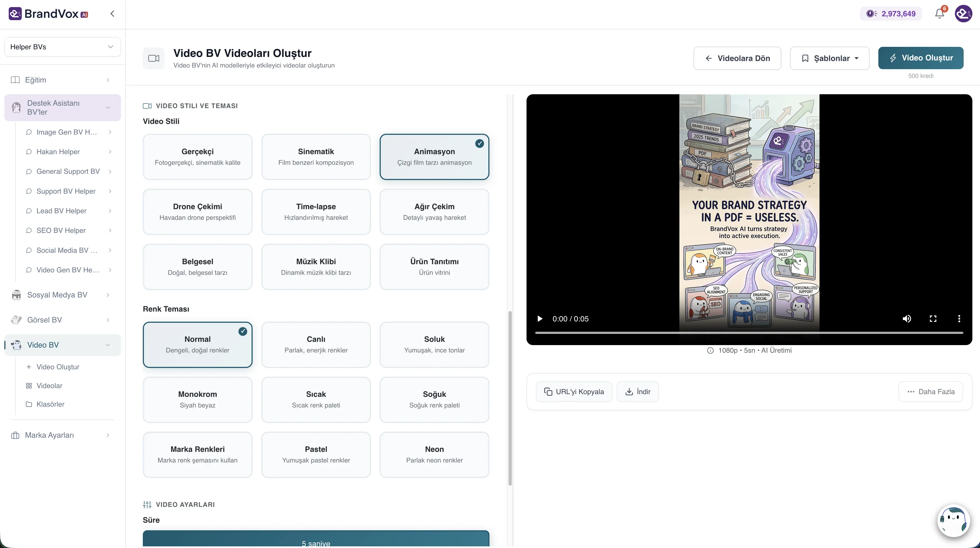Open the Şablonlar dropdown
This screenshot has height=548, width=980.
830,58
